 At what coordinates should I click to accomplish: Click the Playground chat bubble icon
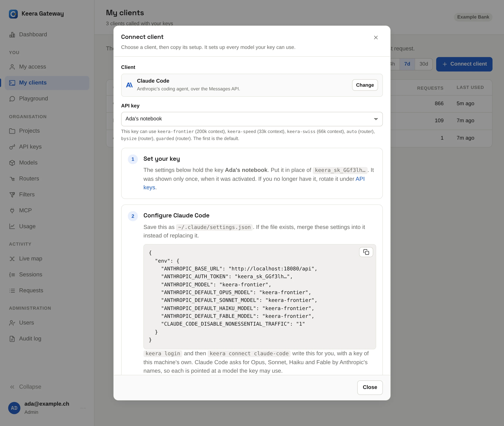12,99
